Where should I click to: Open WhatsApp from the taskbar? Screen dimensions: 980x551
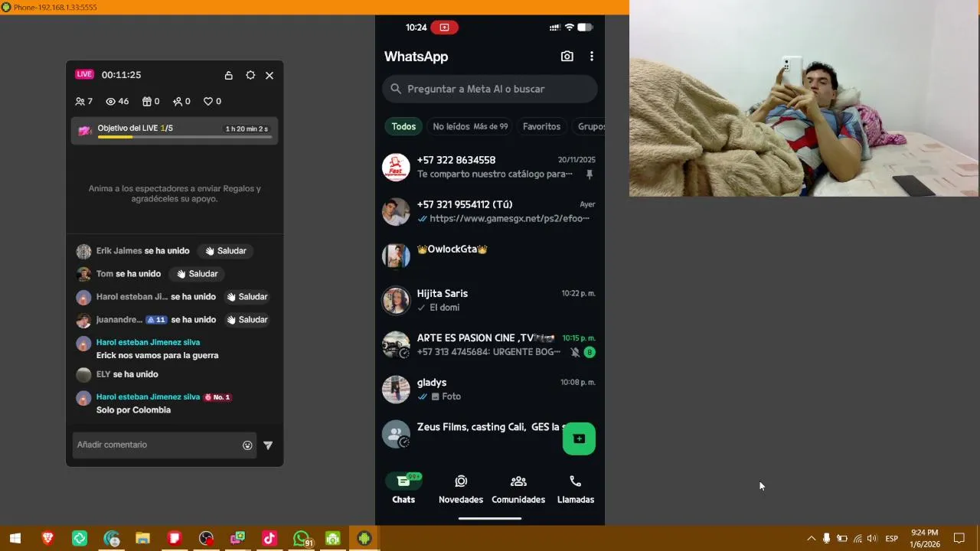coord(302,539)
